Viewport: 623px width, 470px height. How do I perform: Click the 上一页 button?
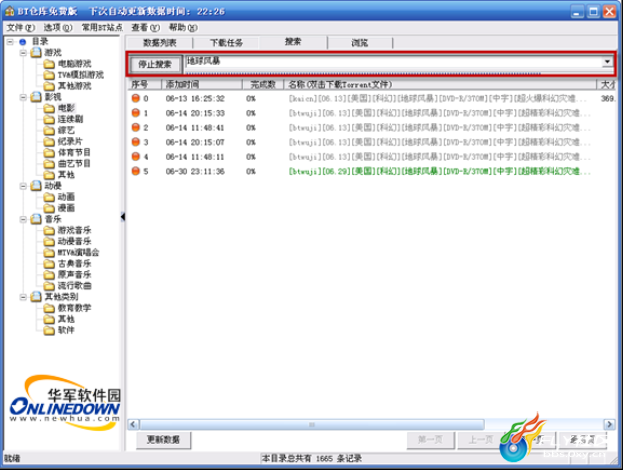(x=481, y=440)
